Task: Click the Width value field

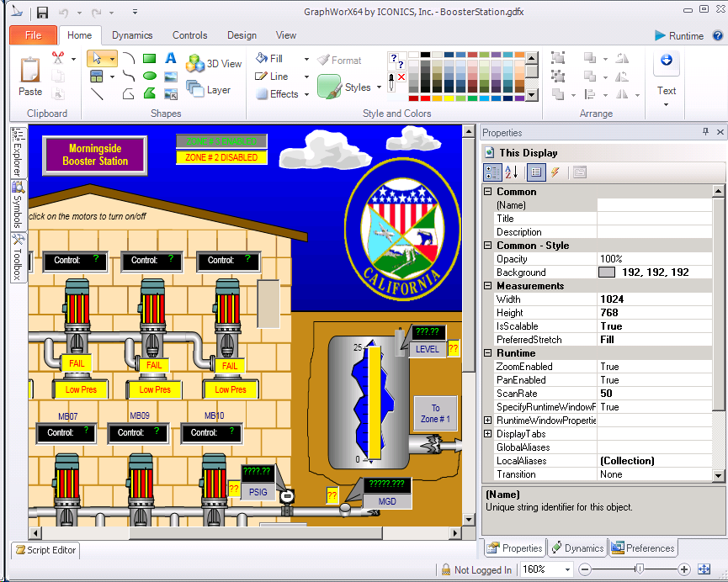Action: [655, 299]
